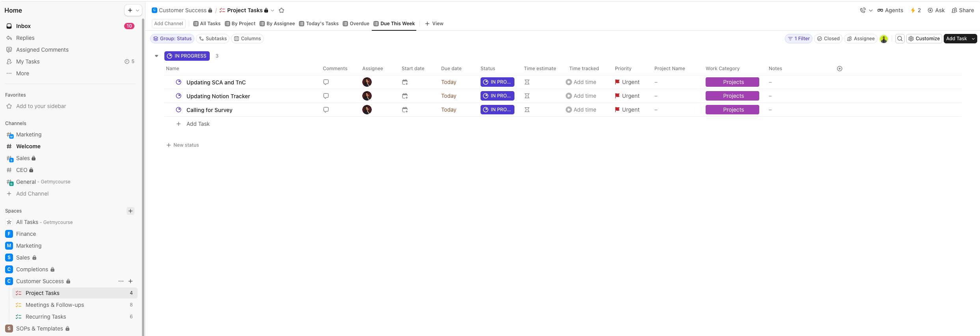Create a new Space with plus icon
The image size is (980, 336).
(x=130, y=211)
